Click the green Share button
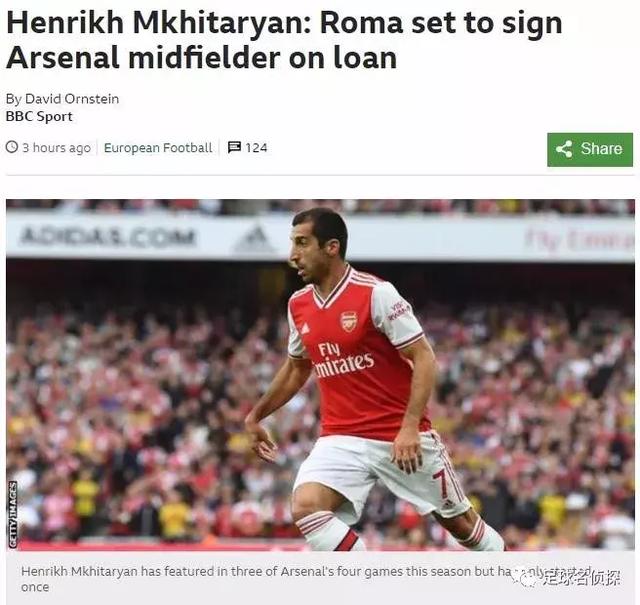 [590, 149]
